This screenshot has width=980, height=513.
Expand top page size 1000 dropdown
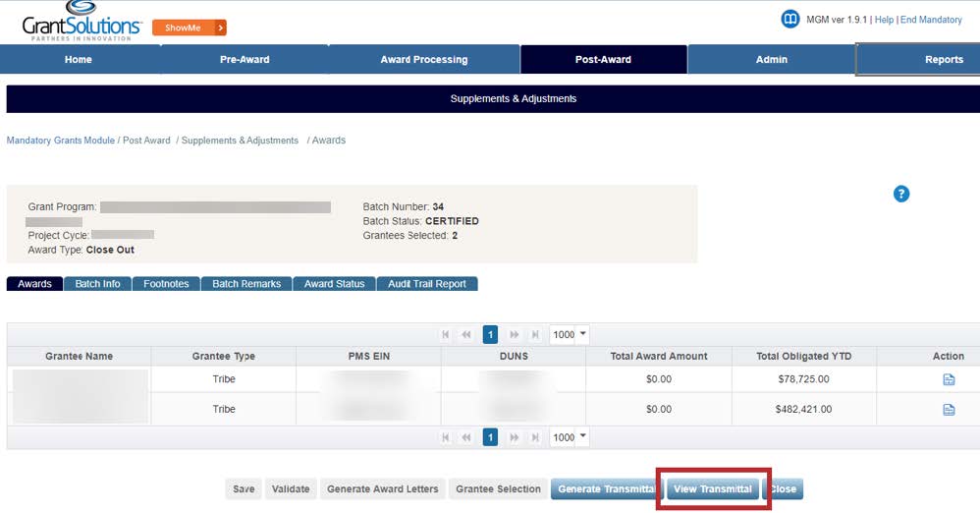coord(583,334)
